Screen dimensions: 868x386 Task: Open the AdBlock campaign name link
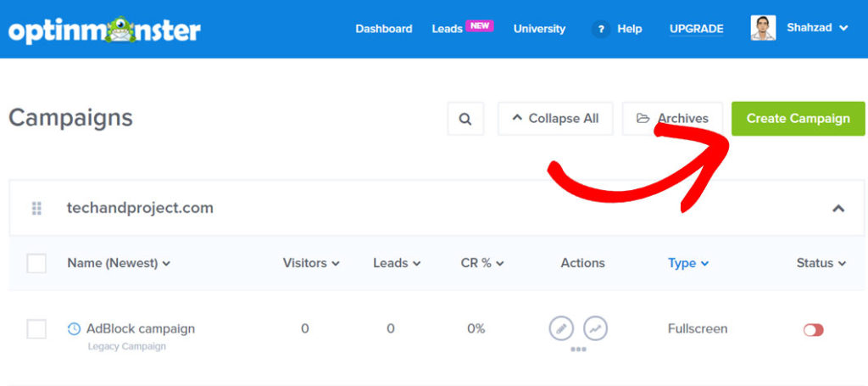pos(141,328)
